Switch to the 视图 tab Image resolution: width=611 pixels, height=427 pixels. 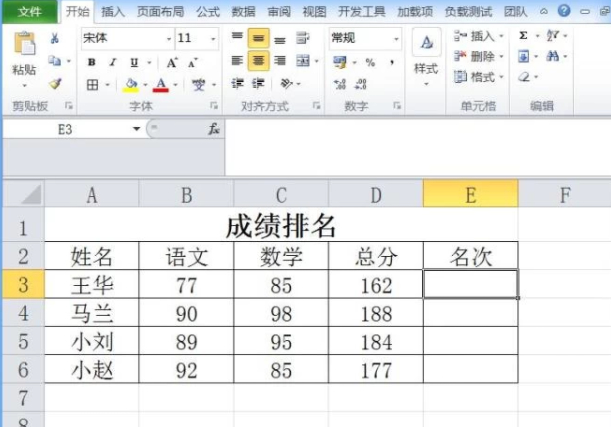[314, 12]
